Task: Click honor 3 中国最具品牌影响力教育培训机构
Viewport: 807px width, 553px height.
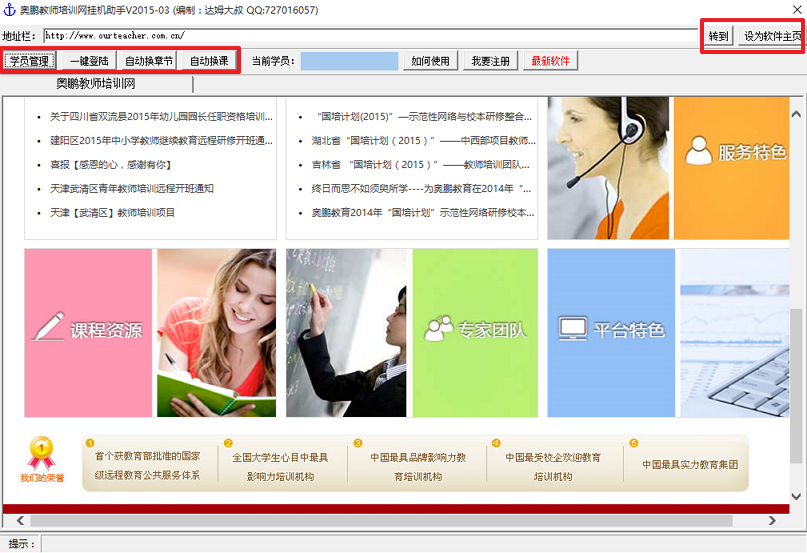Action: point(417,465)
